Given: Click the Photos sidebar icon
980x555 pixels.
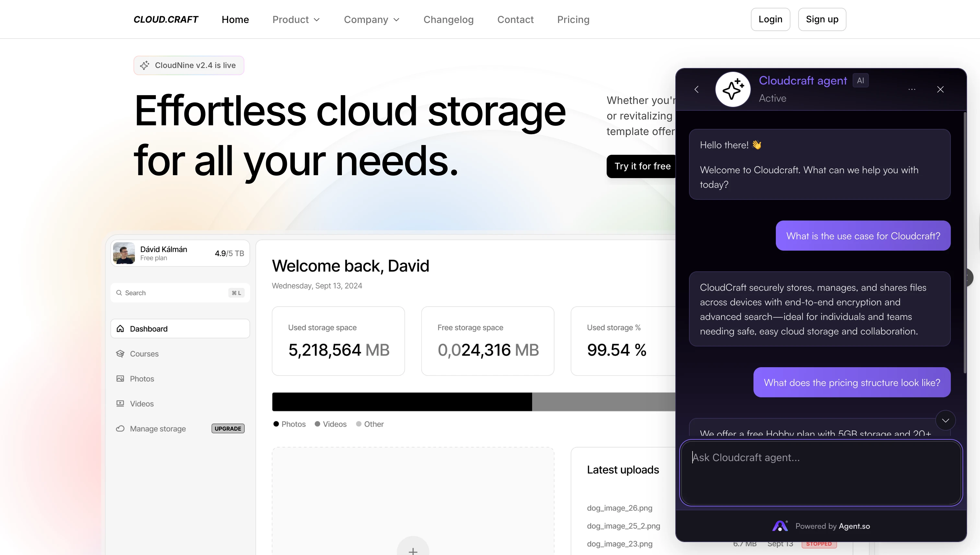Looking at the screenshot, I should (x=120, y=379).
